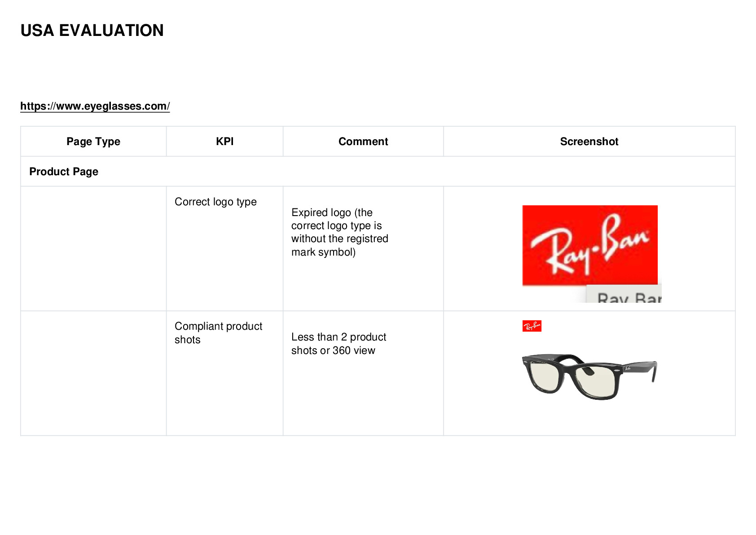Screen dimensions: 756x535
Task: Click the large red Ray-Ban logo image
Action: 590,245
